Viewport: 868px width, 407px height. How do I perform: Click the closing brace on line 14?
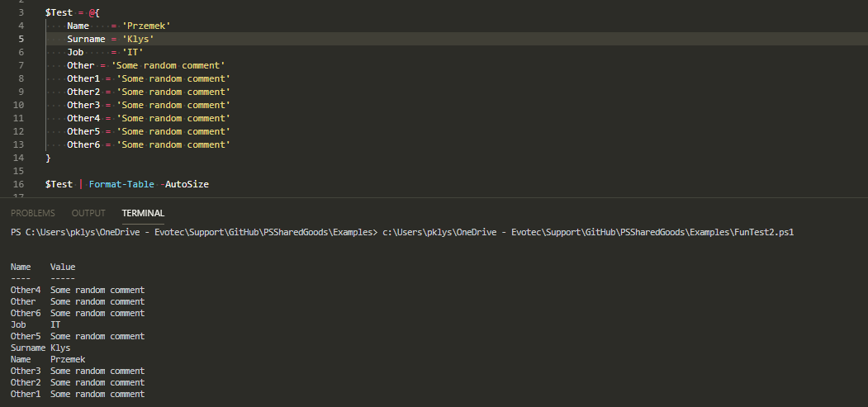pyautogui.click(x=48, y=158)
